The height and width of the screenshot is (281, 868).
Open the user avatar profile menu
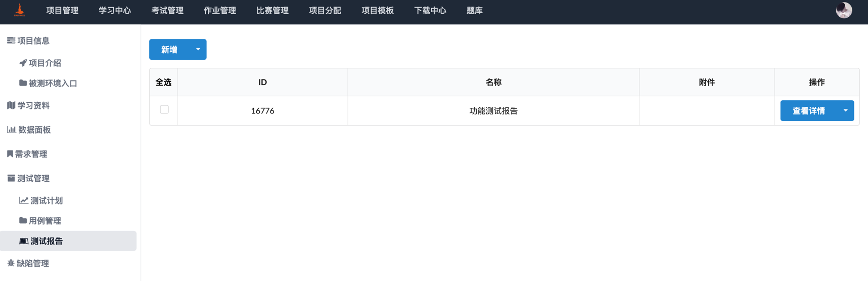click(843, 10)
